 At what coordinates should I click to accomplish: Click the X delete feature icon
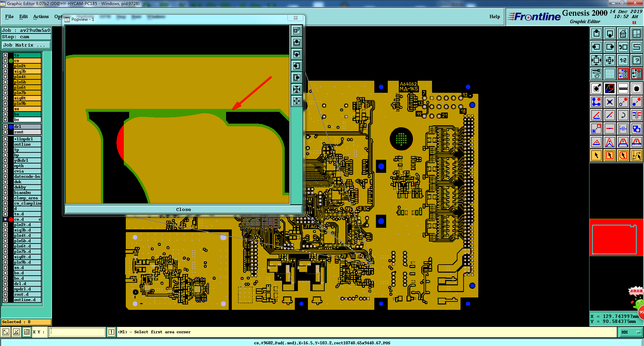click(x=610, y=102)
